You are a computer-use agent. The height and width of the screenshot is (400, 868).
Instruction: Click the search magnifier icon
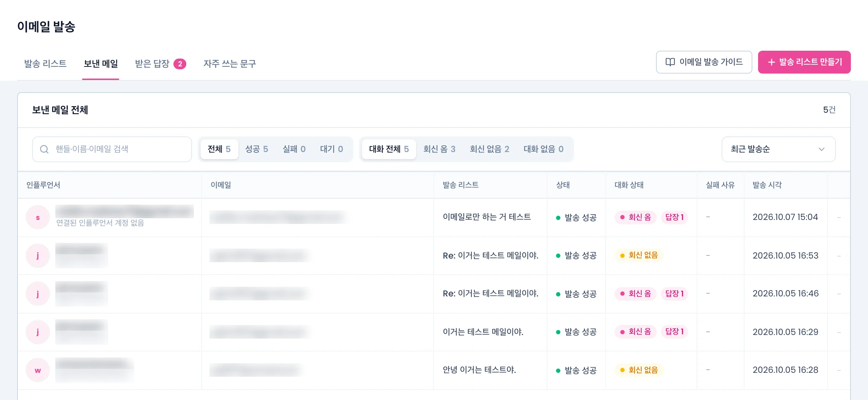(44, 149)
